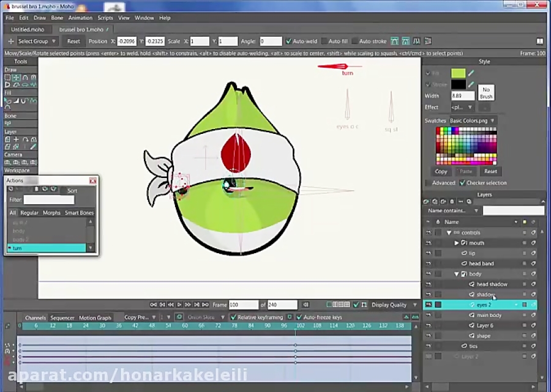Viewport: 551px width, 392px height.
Task: Uncheck Relative keyframing
Action: pyautogui.click(x=233, y=317)
